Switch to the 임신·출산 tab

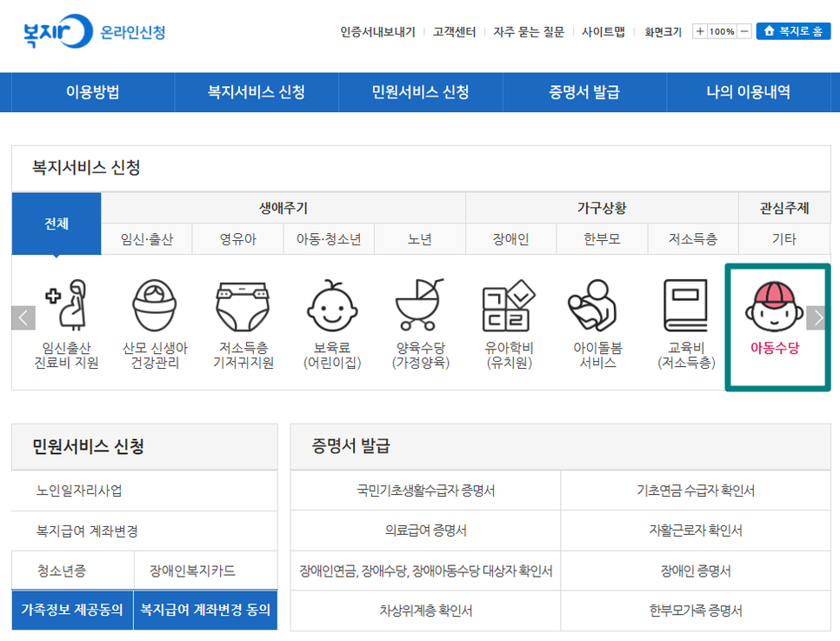[147, 239]
